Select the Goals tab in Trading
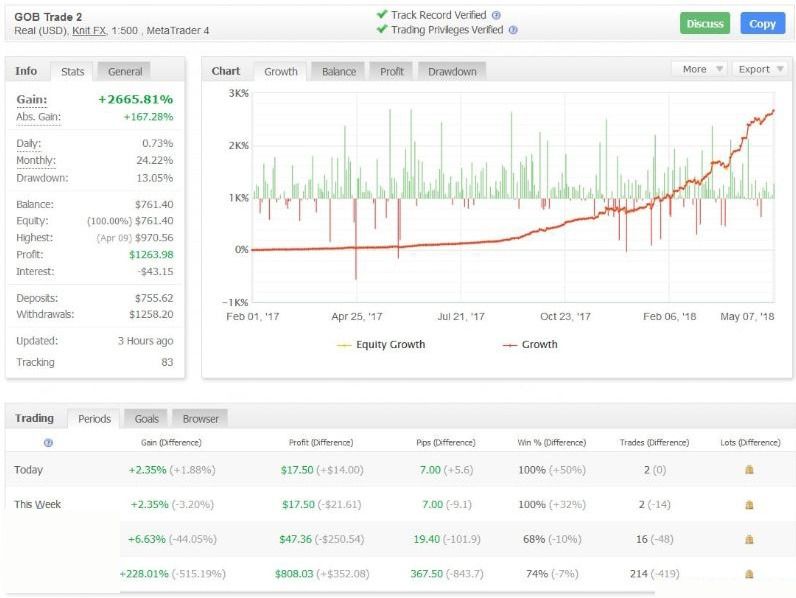 pos(146,419)
